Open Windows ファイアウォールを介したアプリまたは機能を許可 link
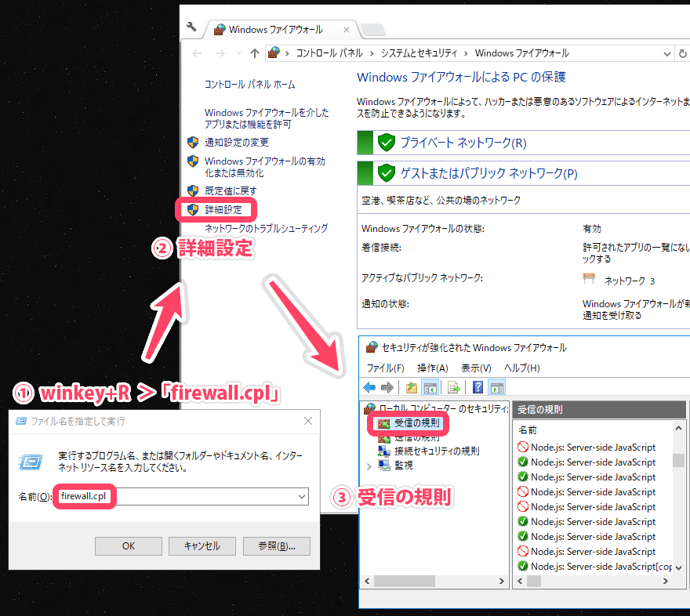 pos(267,118)
